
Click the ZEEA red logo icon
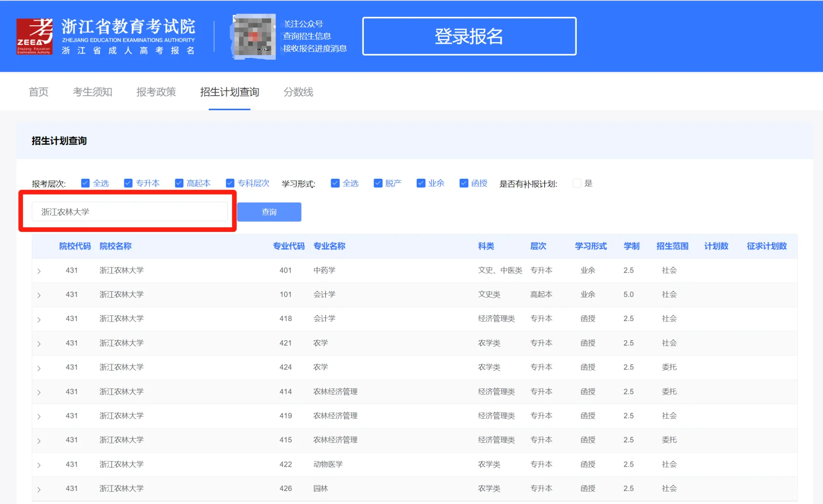pos(35,36)
